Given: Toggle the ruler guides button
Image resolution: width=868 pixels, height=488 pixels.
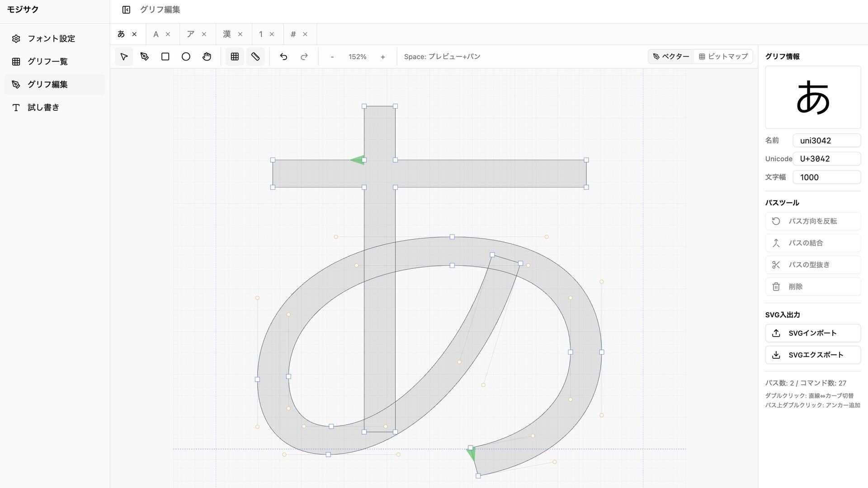Looking at the screenshot, I should click(255, 56).
